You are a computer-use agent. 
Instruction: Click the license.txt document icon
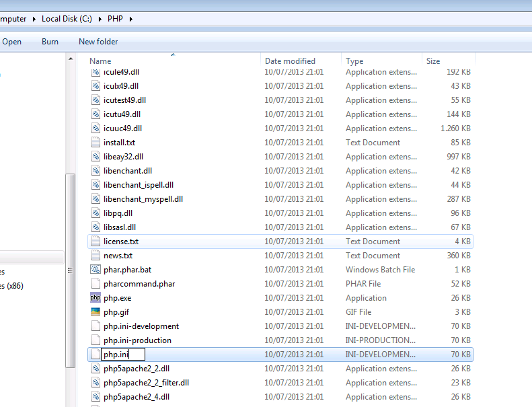pyautogui.click(x=96, y=242)
